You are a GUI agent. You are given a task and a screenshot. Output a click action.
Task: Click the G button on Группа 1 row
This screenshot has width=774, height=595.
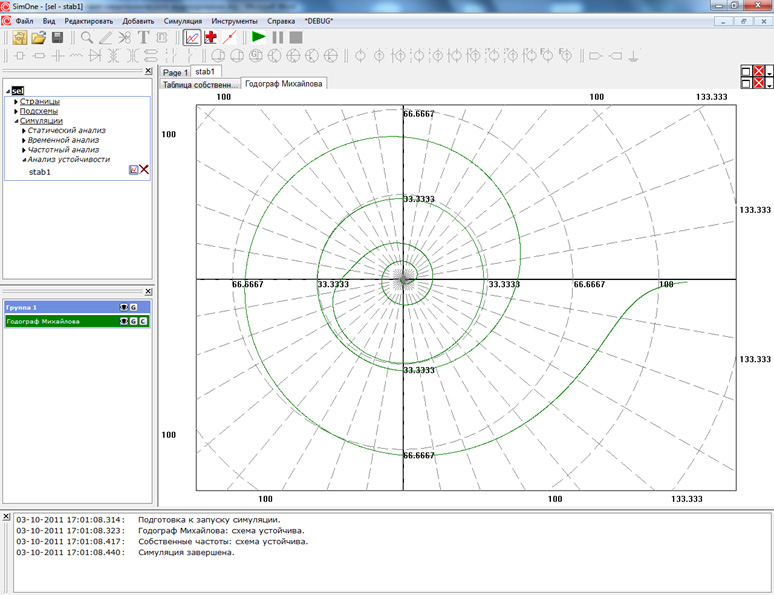pos(133,307)
